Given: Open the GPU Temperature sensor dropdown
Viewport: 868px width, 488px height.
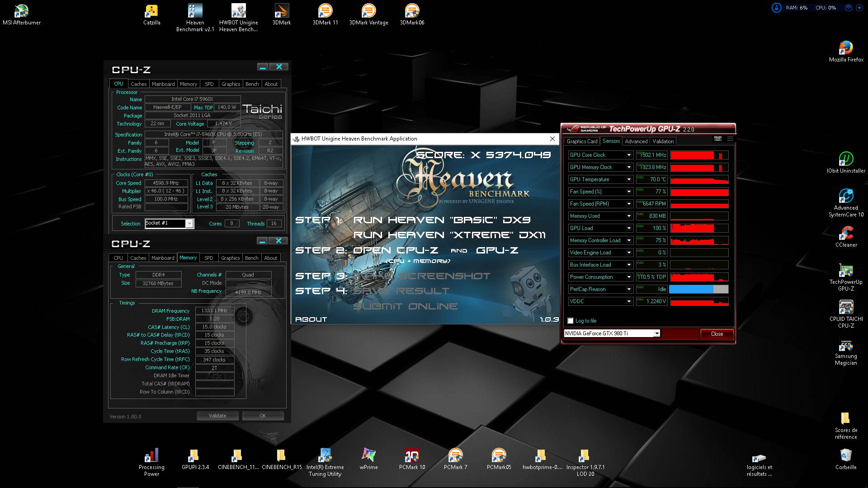Looking at the screenshot, I should point(629,179).
